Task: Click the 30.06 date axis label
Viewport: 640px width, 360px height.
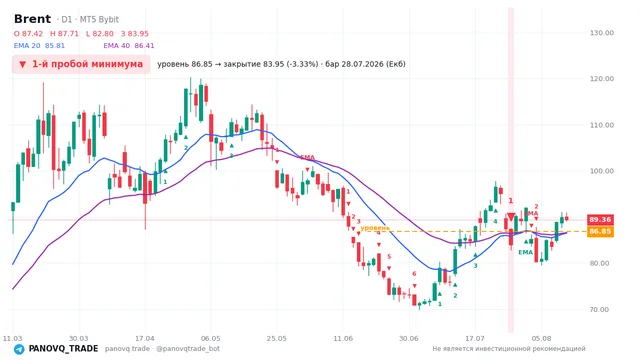Action: point(409,338)
